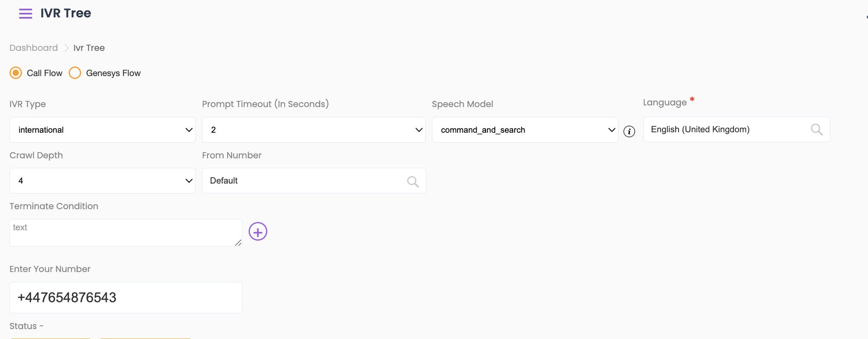Grab the terminate condition textarea resize handle
Viewport: 868px width, 339px height.
click(x=238, y=243)
